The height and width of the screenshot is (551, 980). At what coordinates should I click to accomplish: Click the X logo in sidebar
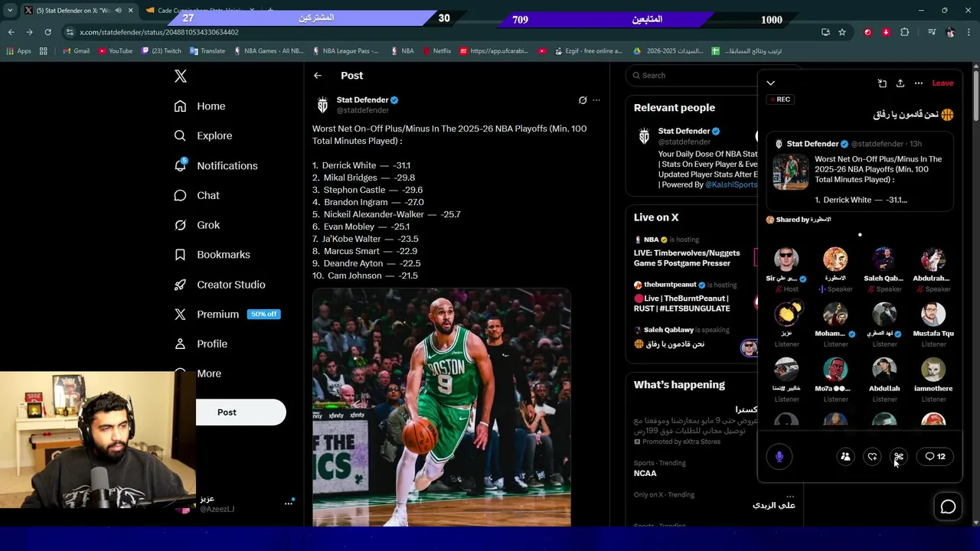point(181,76)
